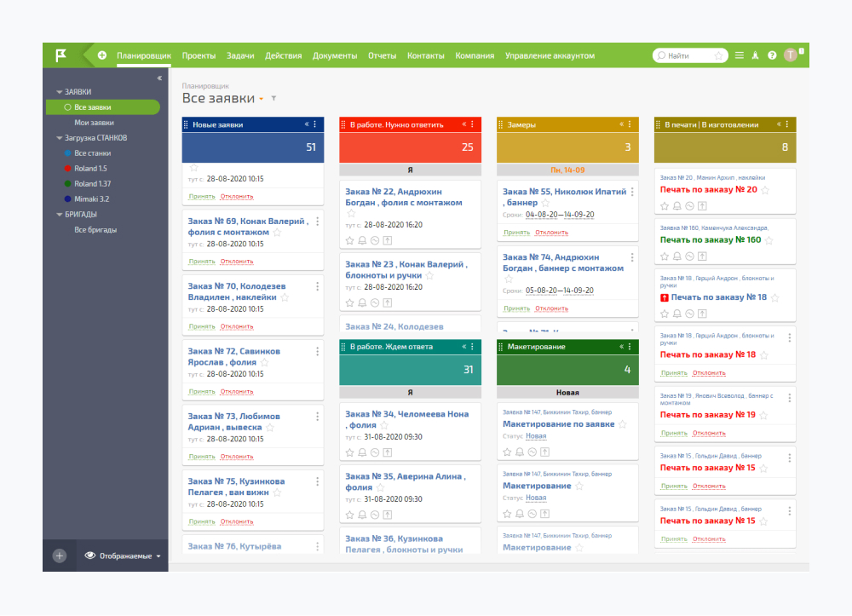Image resolution: width=852 pixels, height=616 pixels.
Task: Click the Найти search field
Action: [688, 55]
